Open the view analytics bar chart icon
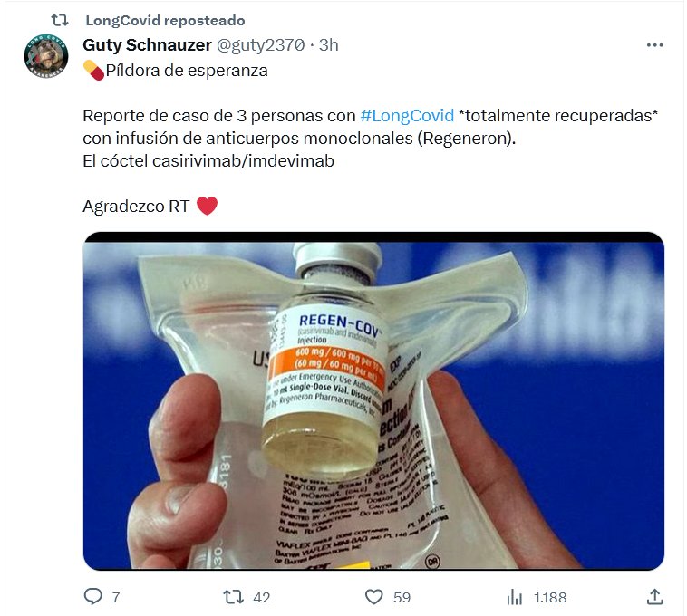Viewport: 687px width, 616px height. [x=515, y=597]
